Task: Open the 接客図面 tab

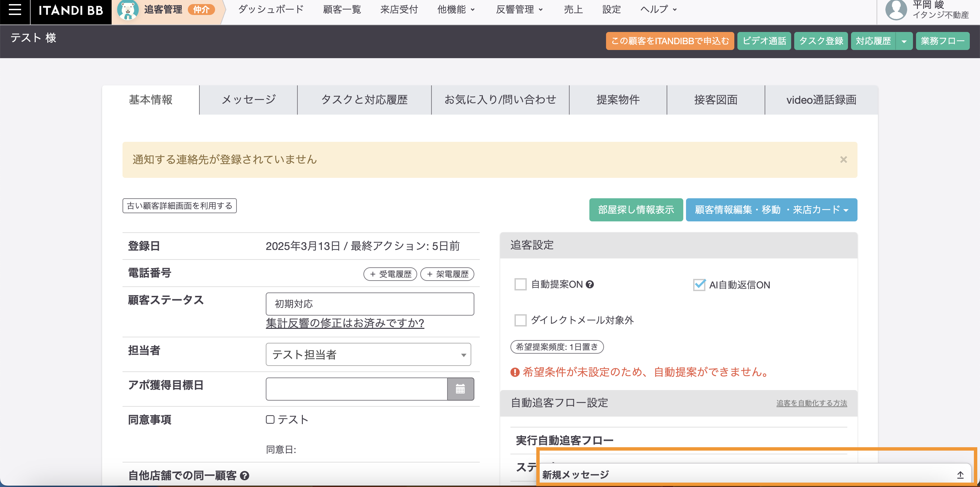Action: click(x=716, y=100)
